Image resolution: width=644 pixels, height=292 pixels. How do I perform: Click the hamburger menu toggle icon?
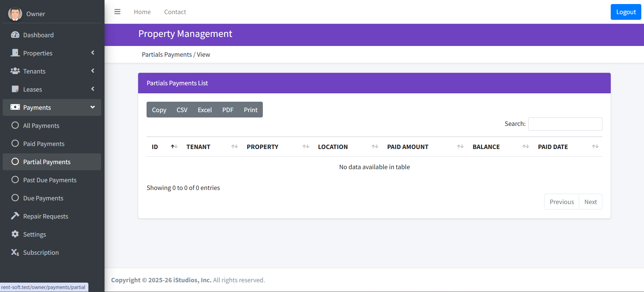[x=117, y=12]
